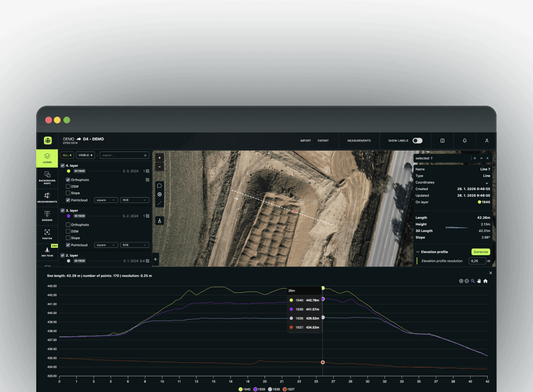Screen dimensions: 533x392
Task: Click the purple color dot of 3. layer
Action: 69,216
